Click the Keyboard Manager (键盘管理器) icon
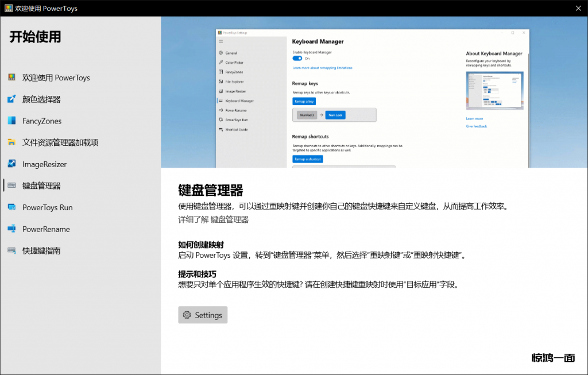 11,185
